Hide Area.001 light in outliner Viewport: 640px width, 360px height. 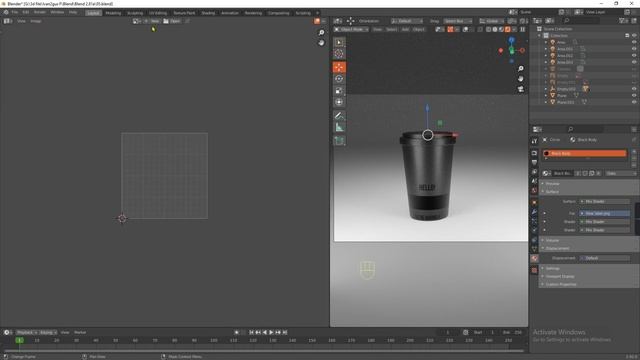(x=634, y=49)
